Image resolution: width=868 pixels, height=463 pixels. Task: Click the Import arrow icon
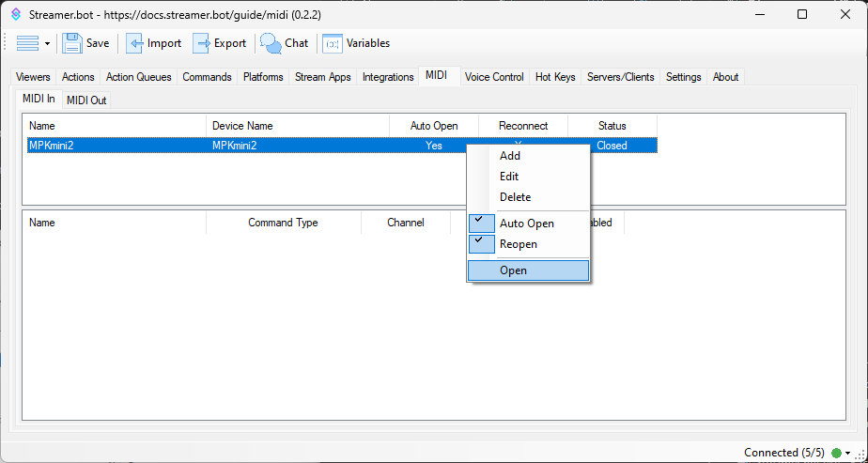pyautogui.click(x=135, y=43)
